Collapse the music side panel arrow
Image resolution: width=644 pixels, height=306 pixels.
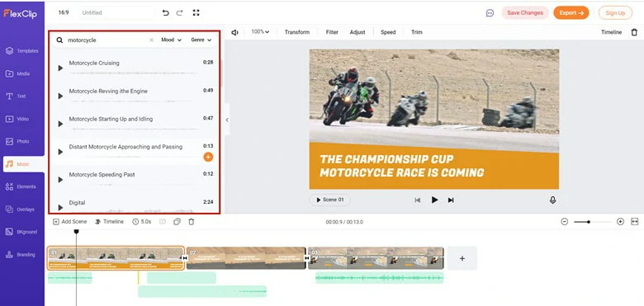(227, 120)
